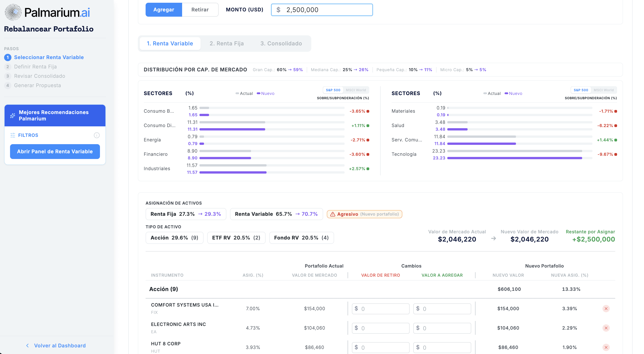Click the NUEVA ASIG. (%) column header
Image resolution: width=644 pixels, height=354 pixels.
(x=570, y=275)
